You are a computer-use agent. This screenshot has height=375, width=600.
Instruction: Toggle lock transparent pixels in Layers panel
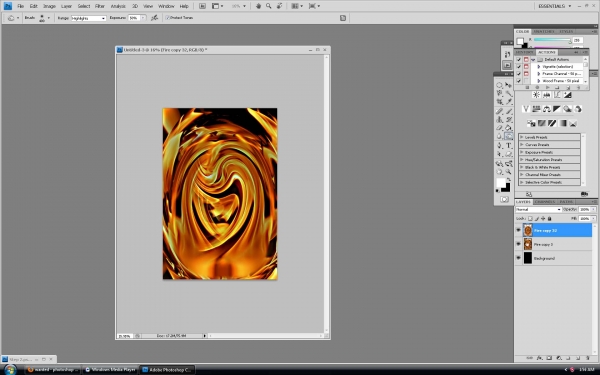[x=530, y=218]
